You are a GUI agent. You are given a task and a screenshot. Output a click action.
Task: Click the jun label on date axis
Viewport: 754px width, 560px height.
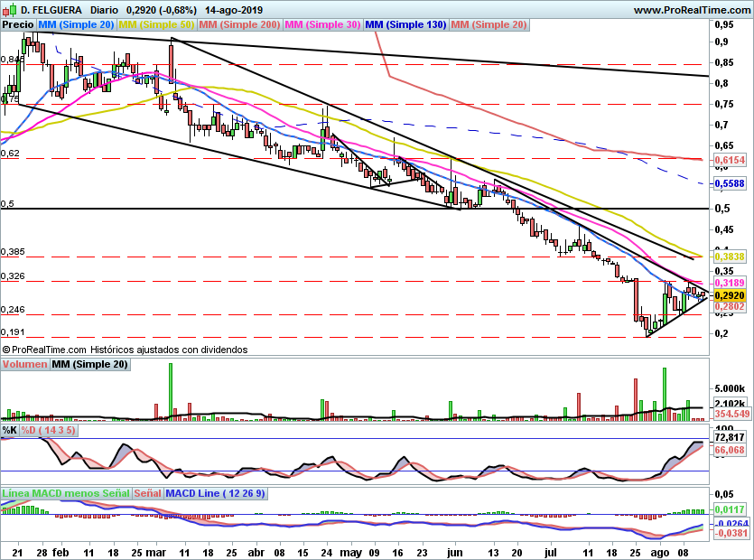[454, 550]
